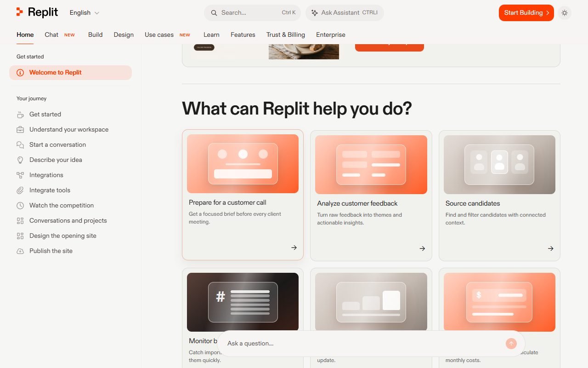Open Prepare for a customer call thumbnail
Screen dimensions: 588x368
click(243, 164)
